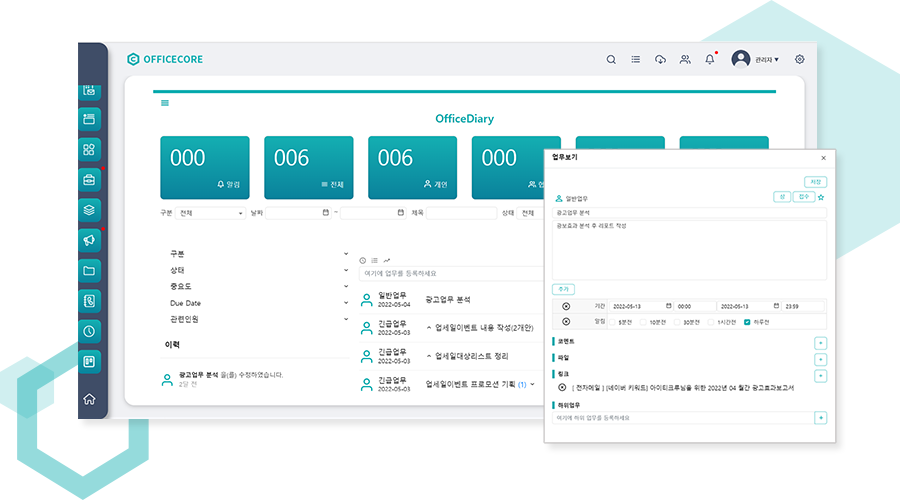Open the clock icon in sidebar
900x500 pixels.
pyautogui.click(x=90, y=331)
